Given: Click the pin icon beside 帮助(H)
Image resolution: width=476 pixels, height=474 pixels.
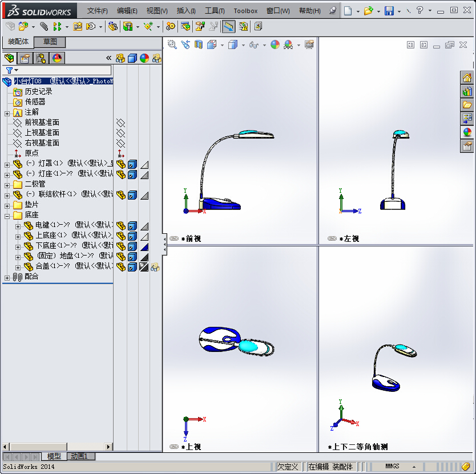Looking at the screenshot, I should [333, 11].
